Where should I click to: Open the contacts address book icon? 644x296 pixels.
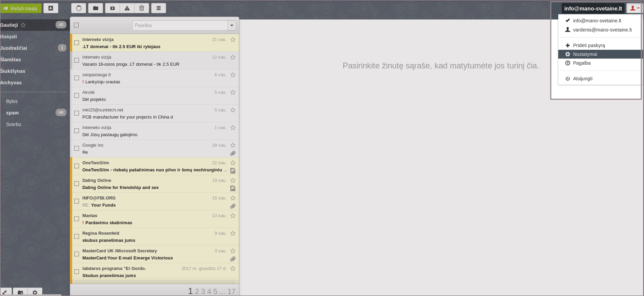pyautogui.click(x=51, y=8)
